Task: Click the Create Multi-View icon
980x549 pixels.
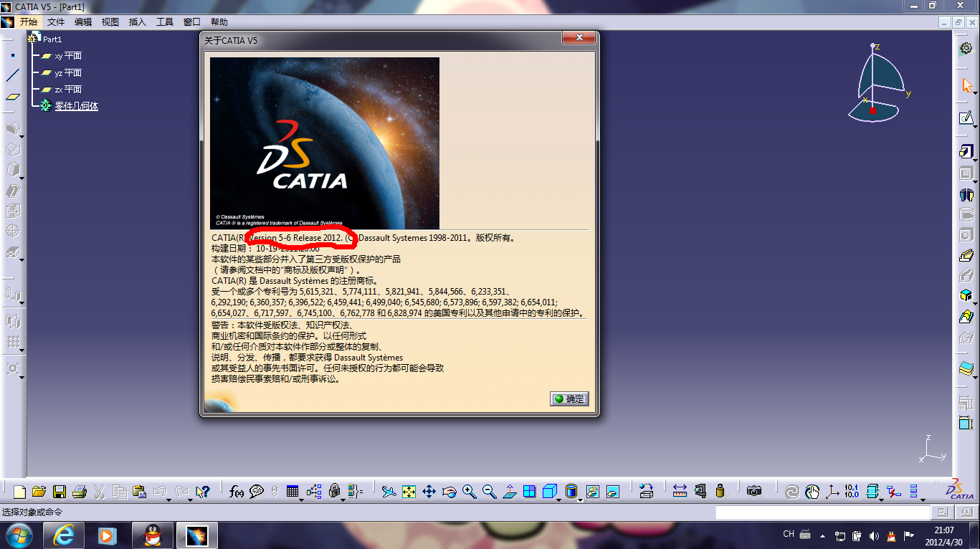Action: point(530,492)
